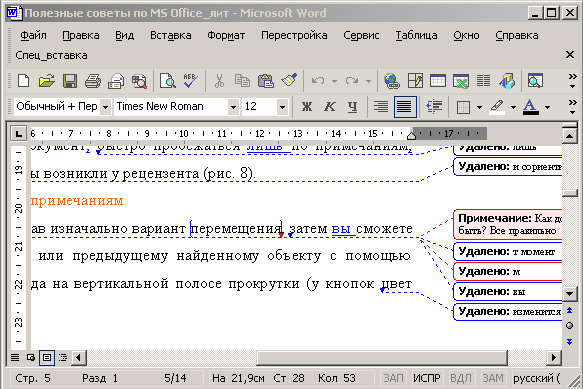
Task: Toggle bold formatting (Ж)
Action: click(x=307, y=107)
